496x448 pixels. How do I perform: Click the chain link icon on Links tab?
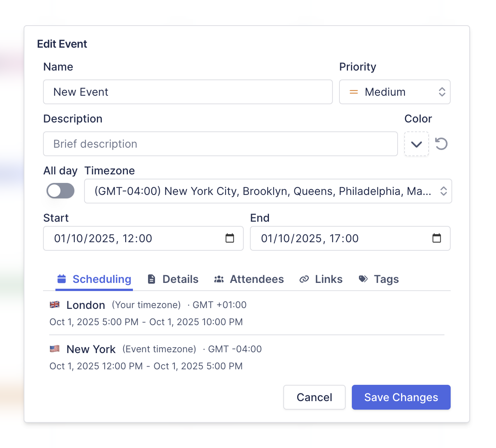305,279
